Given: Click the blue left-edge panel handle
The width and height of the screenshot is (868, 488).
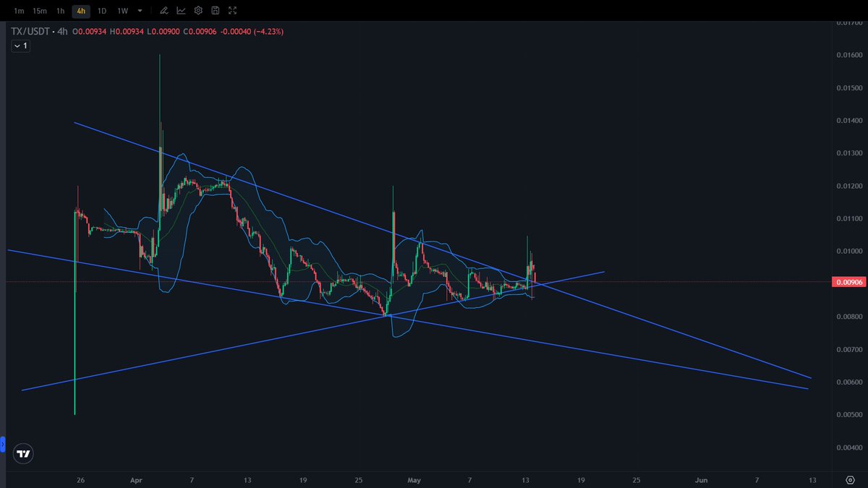Looking at the screenshot, I should click(x=3, y=444).
